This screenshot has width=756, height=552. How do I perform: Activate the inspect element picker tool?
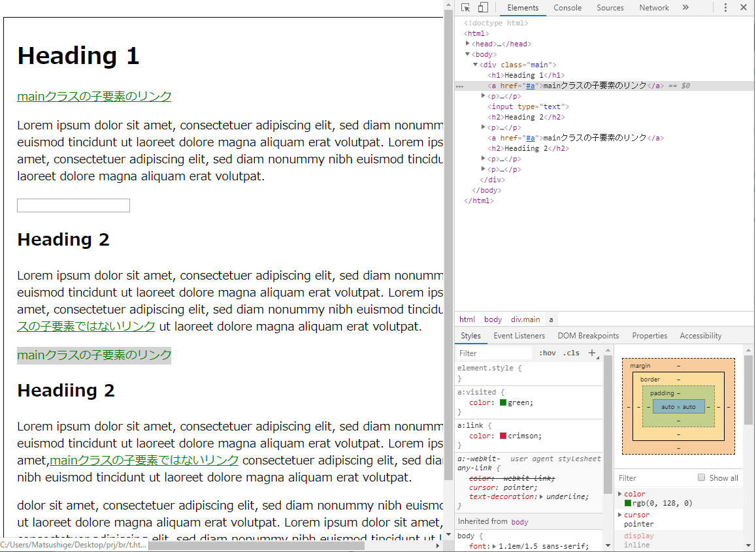coord(465,8)
